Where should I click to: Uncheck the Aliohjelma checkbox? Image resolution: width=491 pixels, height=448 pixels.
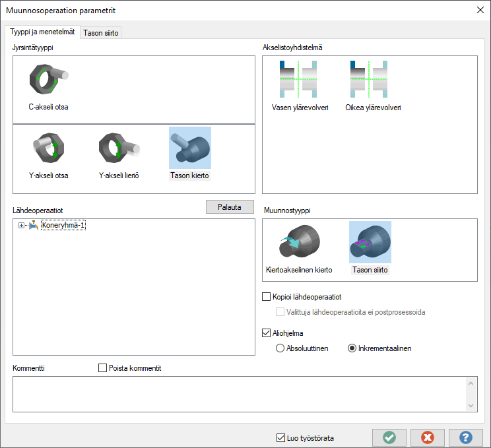click(267, 333)
